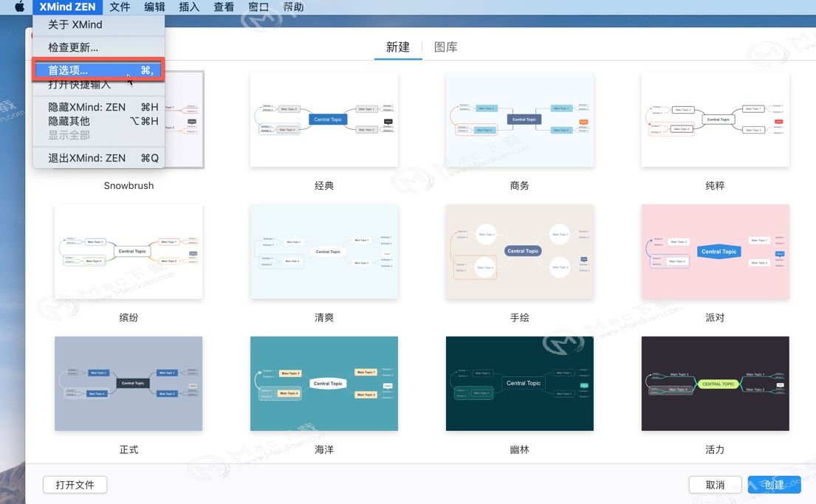Screen dimensions: 816x504
Task: Select the 经典 theme thumbnail
Action: pos(324,120)
